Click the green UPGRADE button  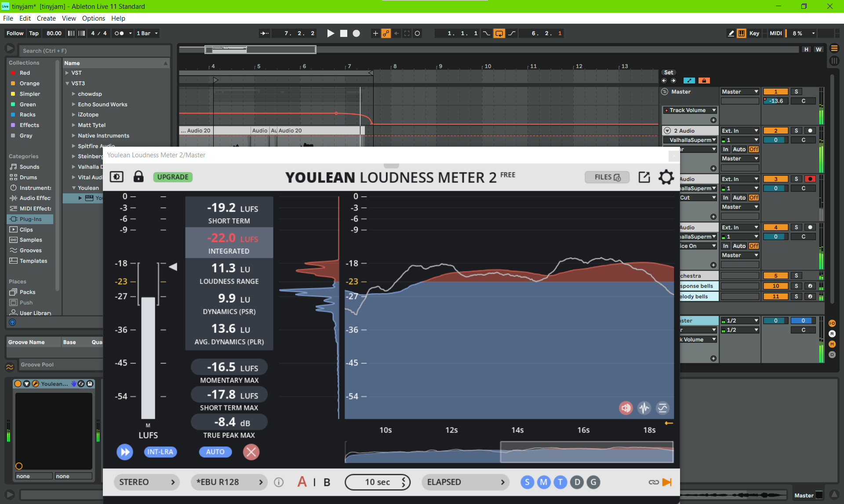pos(173,177)
